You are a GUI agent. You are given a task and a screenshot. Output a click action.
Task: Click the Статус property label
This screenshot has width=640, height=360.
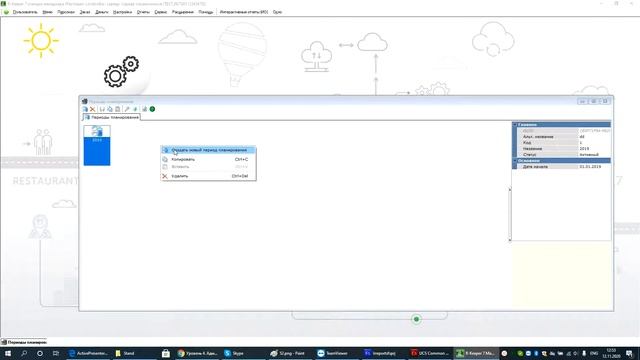529,155
